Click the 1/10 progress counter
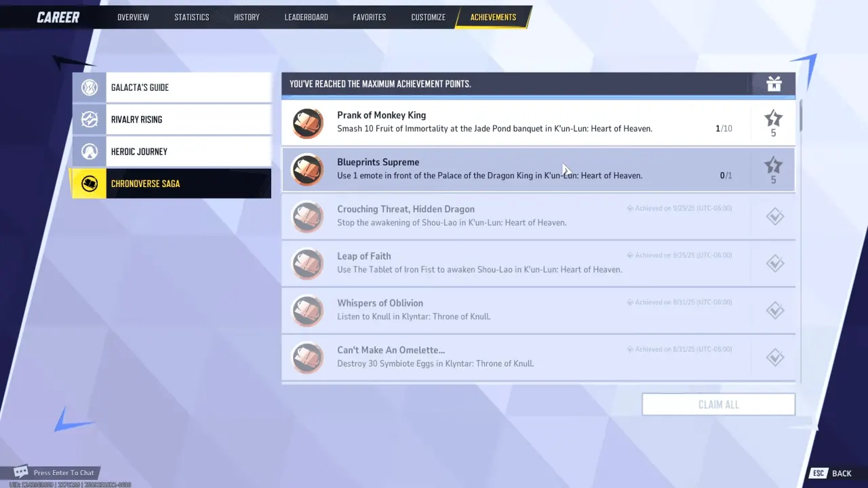This screenshot has height=488, width=868. [x=724, y=129]
